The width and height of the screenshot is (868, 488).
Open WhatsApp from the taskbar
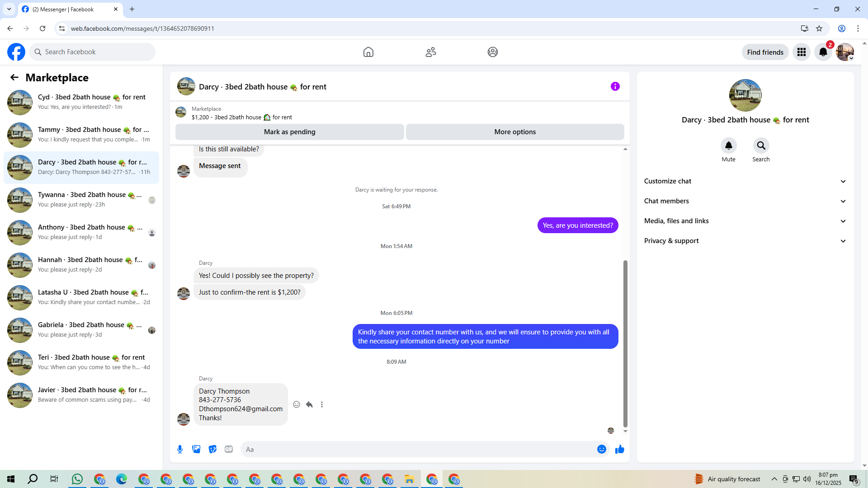pos(77,479)
